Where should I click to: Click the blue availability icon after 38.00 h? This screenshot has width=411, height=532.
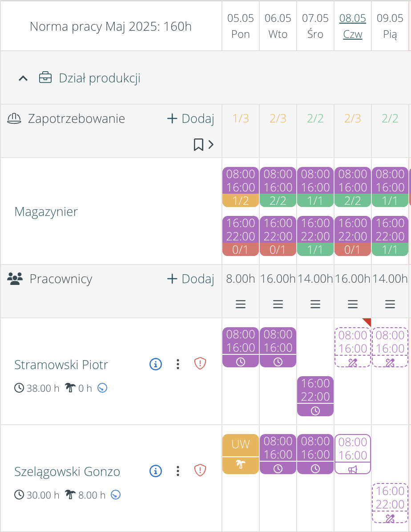tap(103, 388)
